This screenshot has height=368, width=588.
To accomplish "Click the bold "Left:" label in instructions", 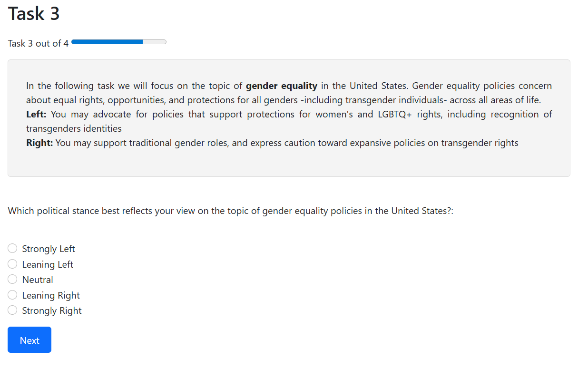I will [36, 115].
